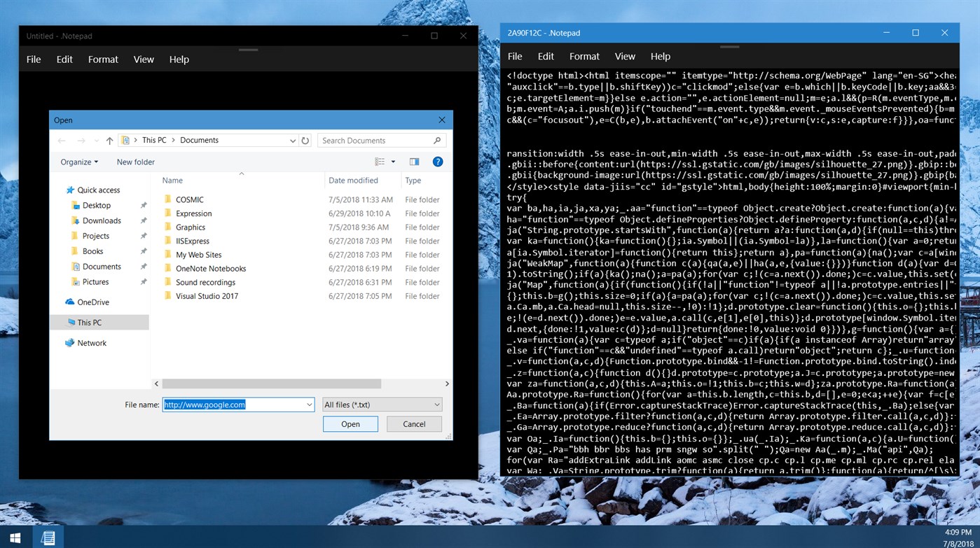Click the back navigation arrow

click(x=62, y=140)
